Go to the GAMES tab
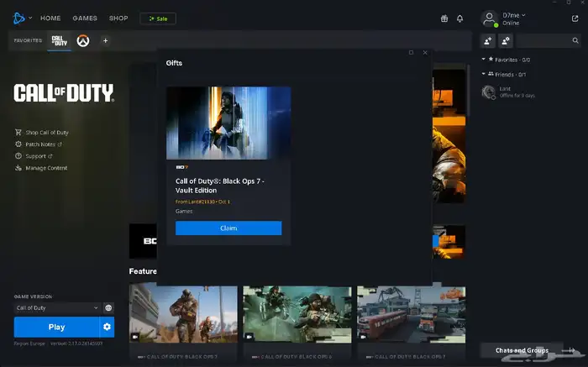The image size is (588, 367). [85, 18]
